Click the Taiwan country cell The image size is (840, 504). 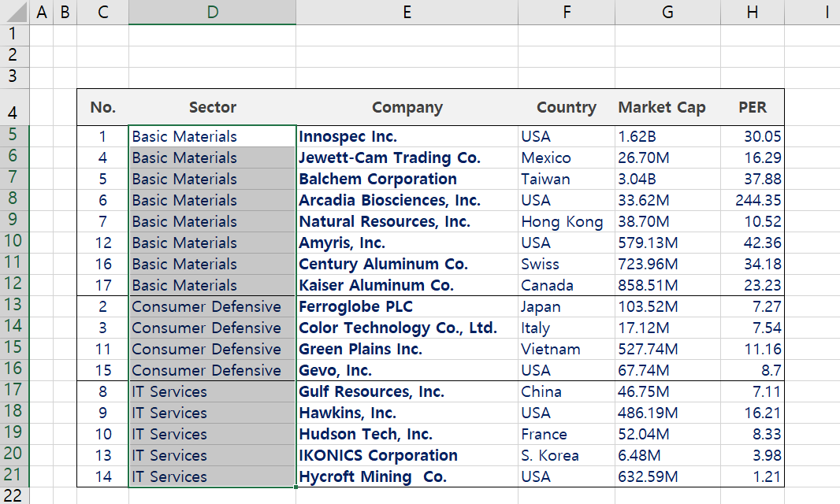[567, 179]
